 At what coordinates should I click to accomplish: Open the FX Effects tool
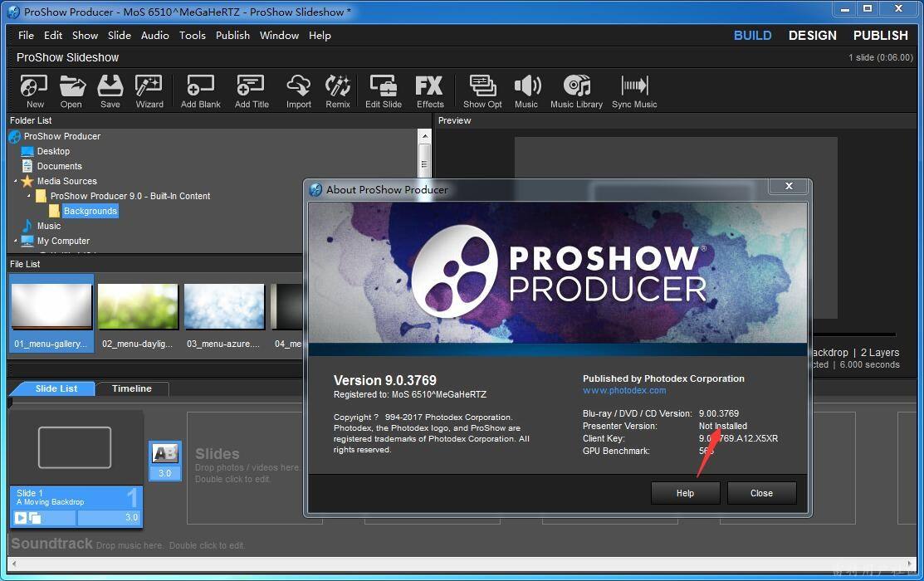tap(430, 91)
